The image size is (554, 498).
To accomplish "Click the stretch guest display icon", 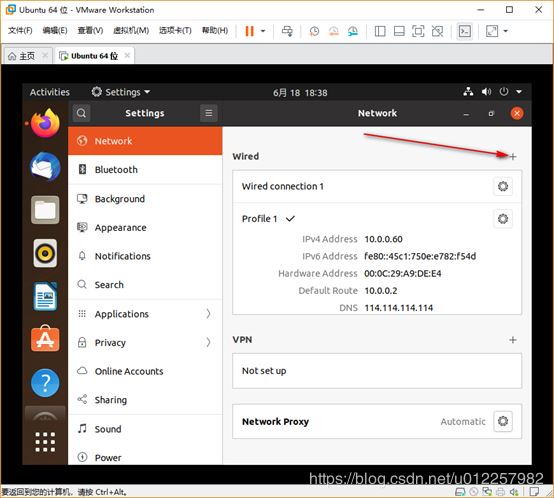I will pyautogui.click(x=492, y=31).
